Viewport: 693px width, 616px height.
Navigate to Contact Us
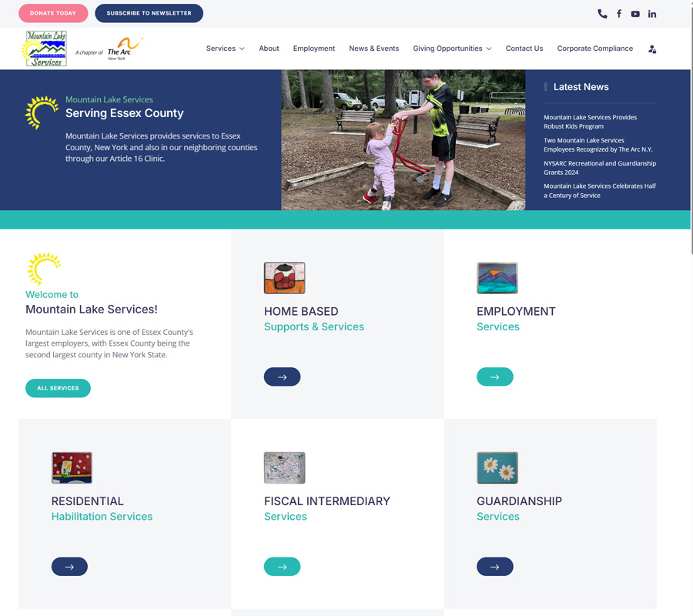(x=524, y=49)
